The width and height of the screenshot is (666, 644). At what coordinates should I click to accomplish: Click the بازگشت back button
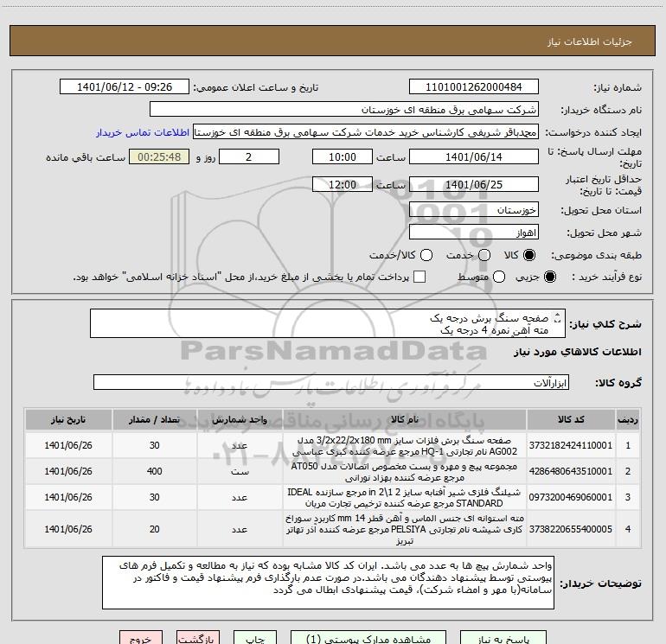[x=198, y=638]
